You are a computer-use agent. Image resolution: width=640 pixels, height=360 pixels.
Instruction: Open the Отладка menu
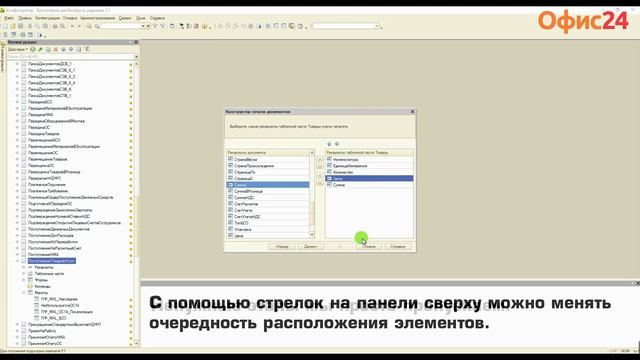click(70, 18)
